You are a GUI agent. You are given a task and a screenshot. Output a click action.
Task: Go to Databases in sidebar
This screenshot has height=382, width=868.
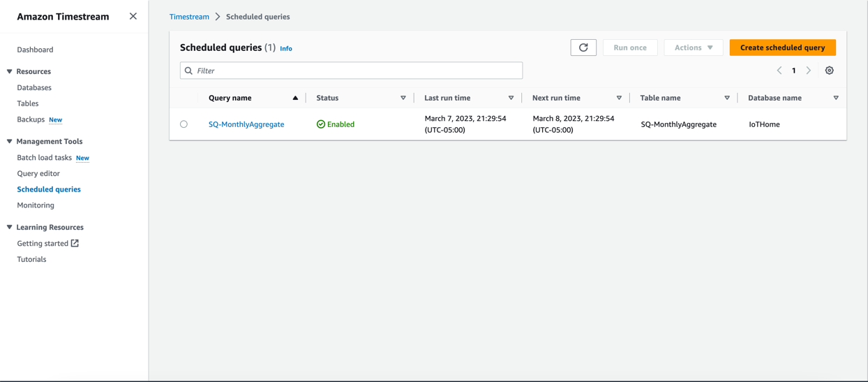click(x=34, y=87)
